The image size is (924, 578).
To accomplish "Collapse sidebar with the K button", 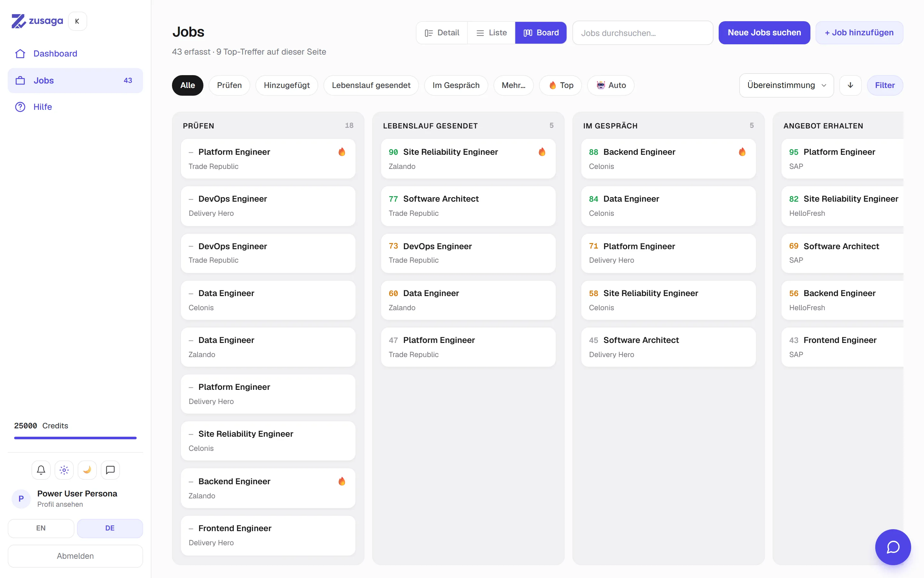I will point(78,22).
